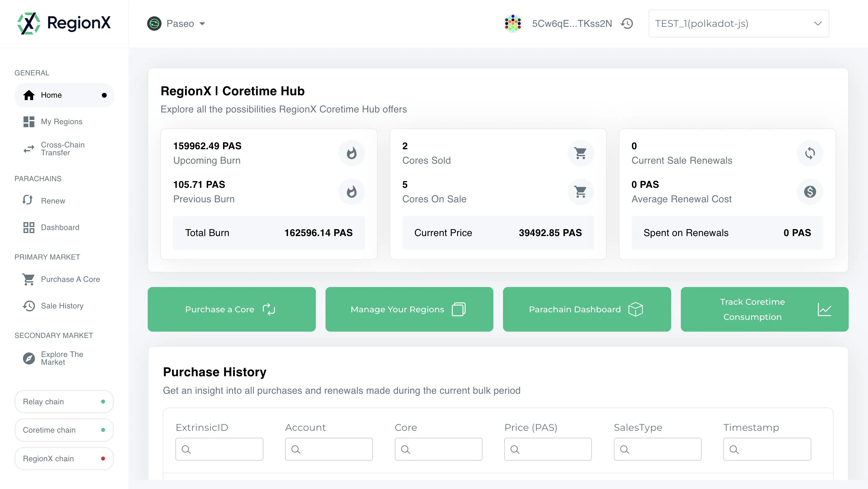This screenshot has height=489, width=868.
Task: Click the Manage Your Regions button
Action: (410, 309)
